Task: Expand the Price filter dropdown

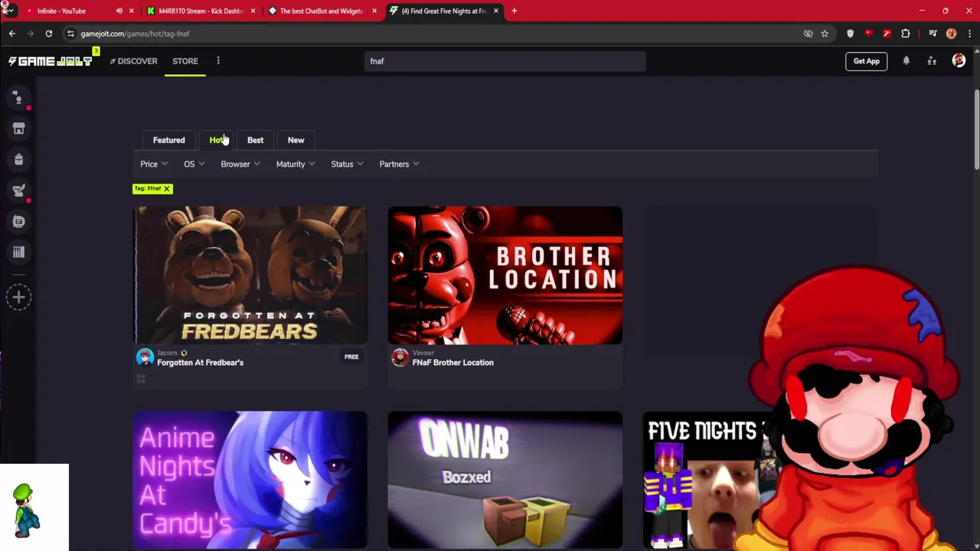Action: pyautogui.click(x=154, y=164)
